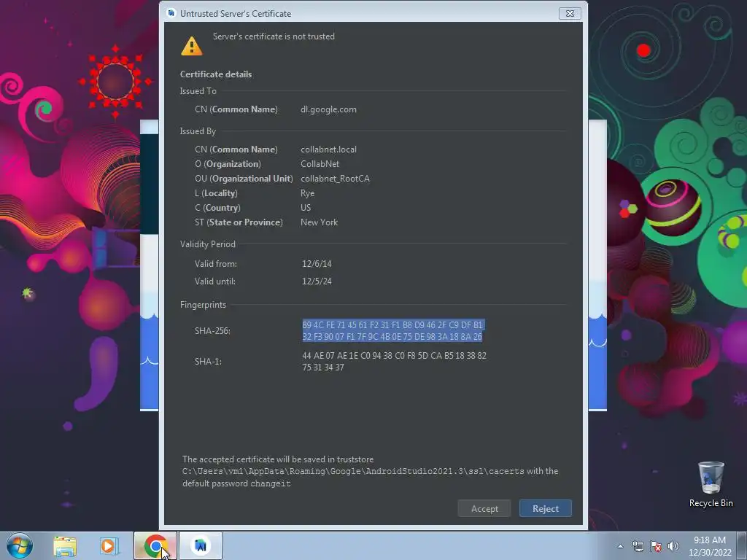
Task: Click the SHA-1 field label
Action: pyautogui.click(x=208, y=362)
